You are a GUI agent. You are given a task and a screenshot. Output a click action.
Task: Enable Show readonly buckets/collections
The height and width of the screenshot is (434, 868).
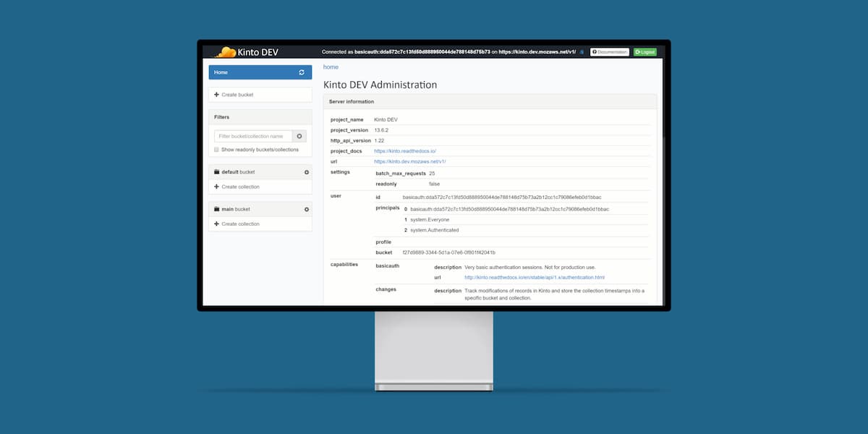coord(216,149)
